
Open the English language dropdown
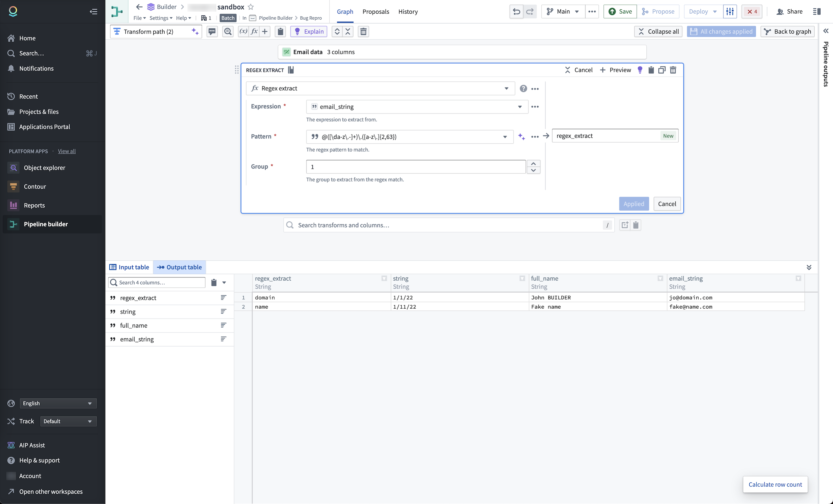(x=58, y=403)
